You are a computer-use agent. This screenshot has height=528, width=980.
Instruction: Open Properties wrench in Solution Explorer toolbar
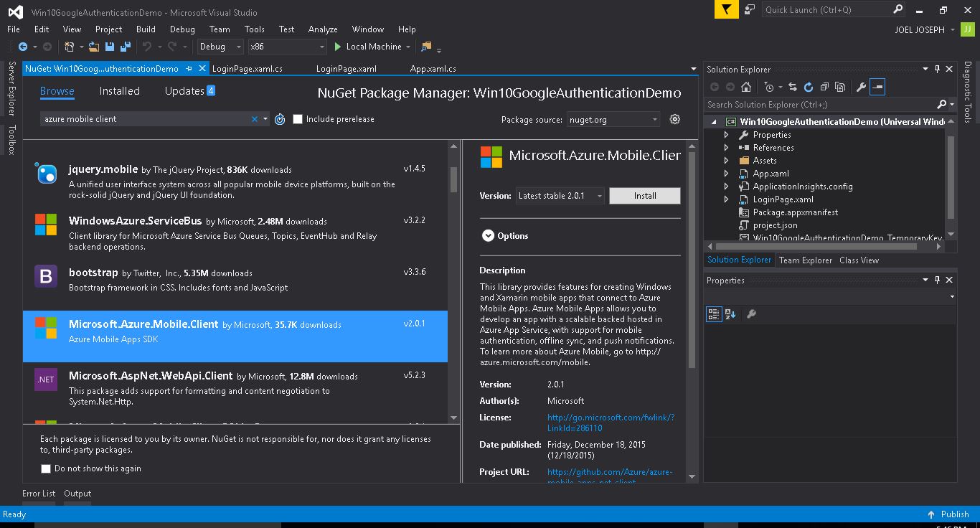(861, 87)
